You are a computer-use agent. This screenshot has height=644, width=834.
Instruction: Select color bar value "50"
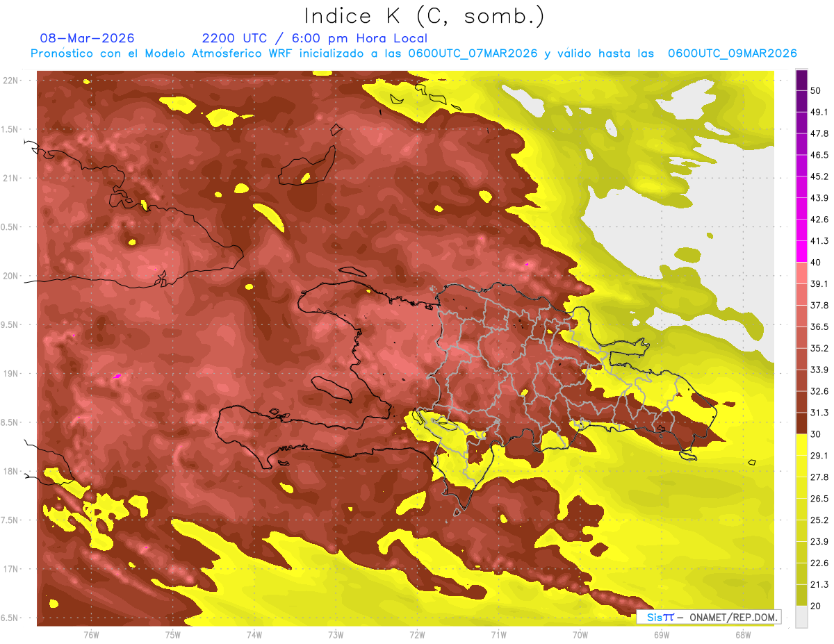(816, 90)
